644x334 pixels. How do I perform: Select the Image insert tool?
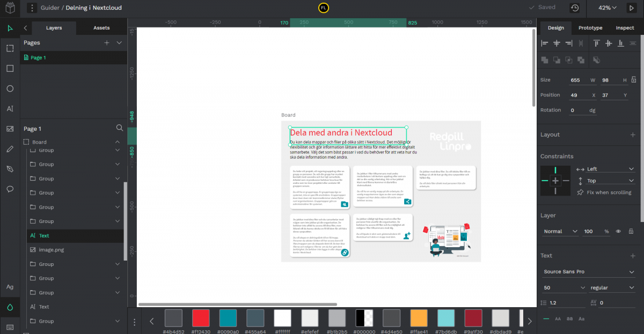[x=10, y=129]
